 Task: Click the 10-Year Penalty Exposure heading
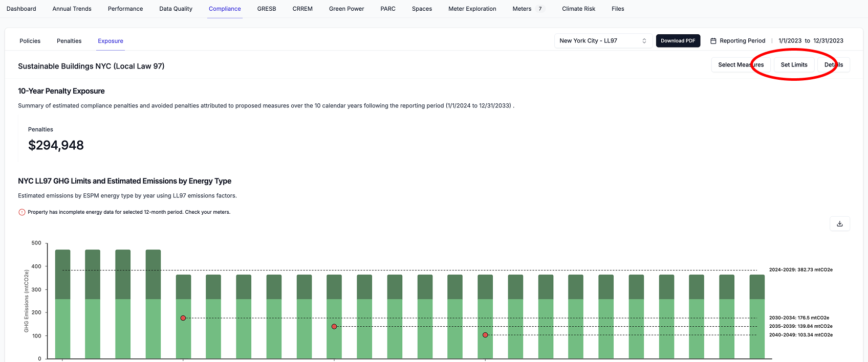tap(61, 91)
